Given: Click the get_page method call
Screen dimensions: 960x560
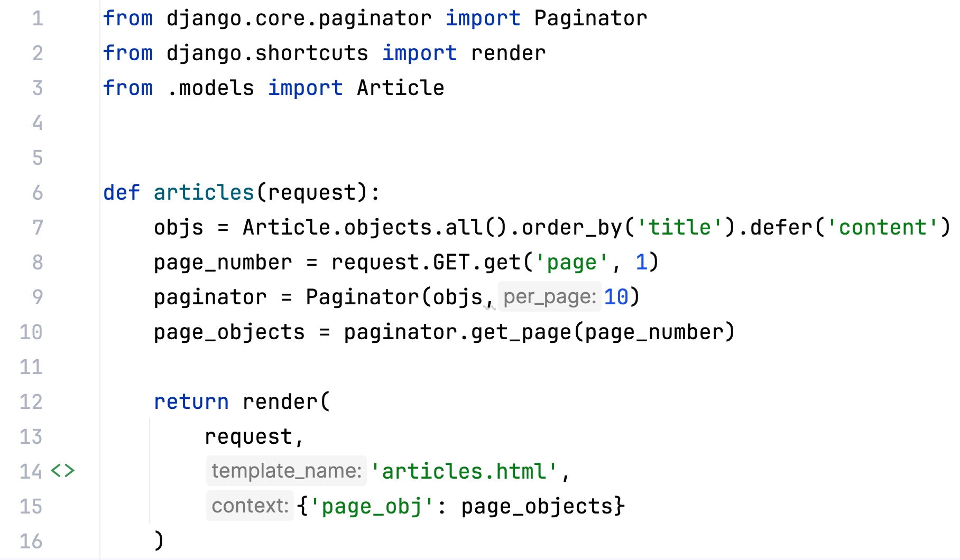Looking at the screenshot, I should pyautogui.click(x=521, y=332).
